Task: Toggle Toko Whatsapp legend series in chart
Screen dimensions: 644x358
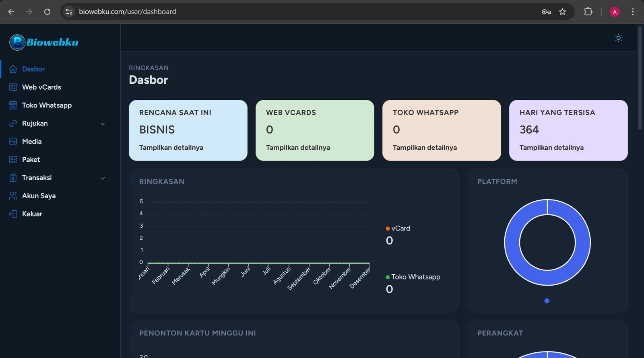Action: click(x=413, y=277)
